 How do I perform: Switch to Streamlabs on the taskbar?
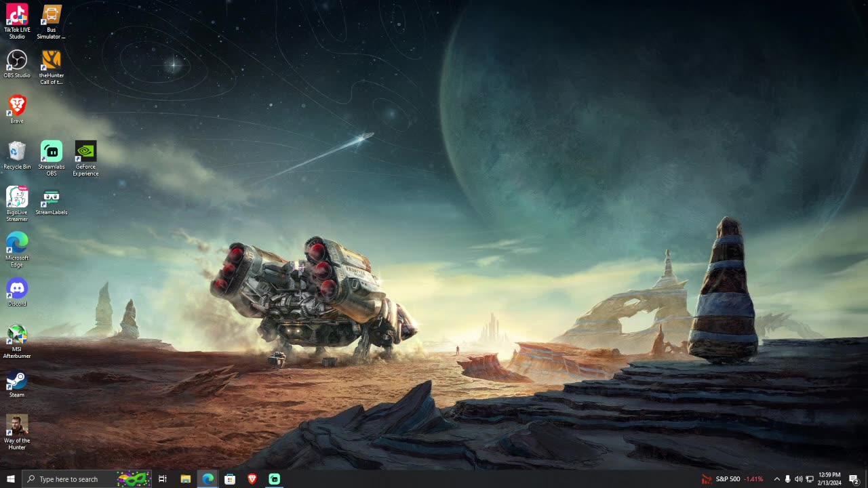[275, 479]
